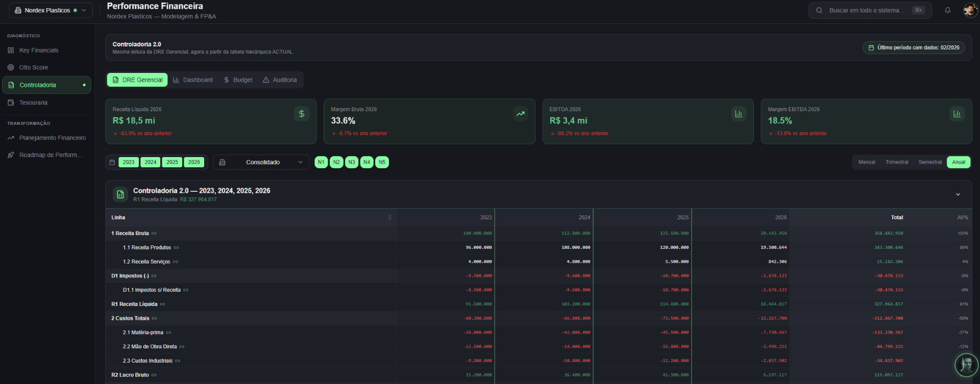Click the notification bell icon
Viewport: 980px width, 384px height.
tap(947, 10)
